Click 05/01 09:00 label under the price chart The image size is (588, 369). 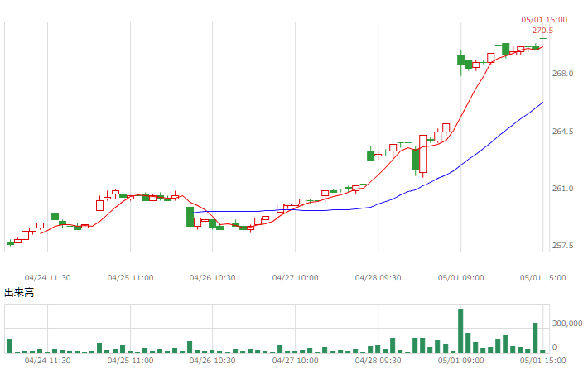460,278
